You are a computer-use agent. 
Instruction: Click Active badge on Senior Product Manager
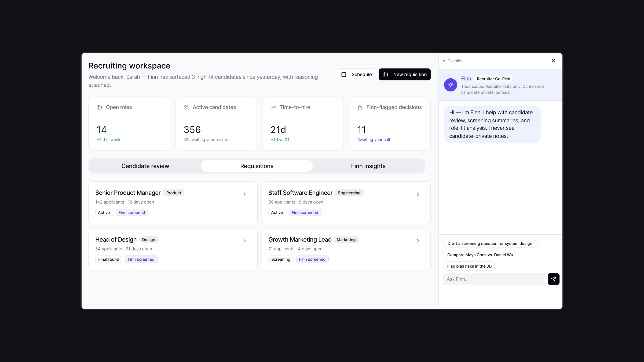[104, 212]
